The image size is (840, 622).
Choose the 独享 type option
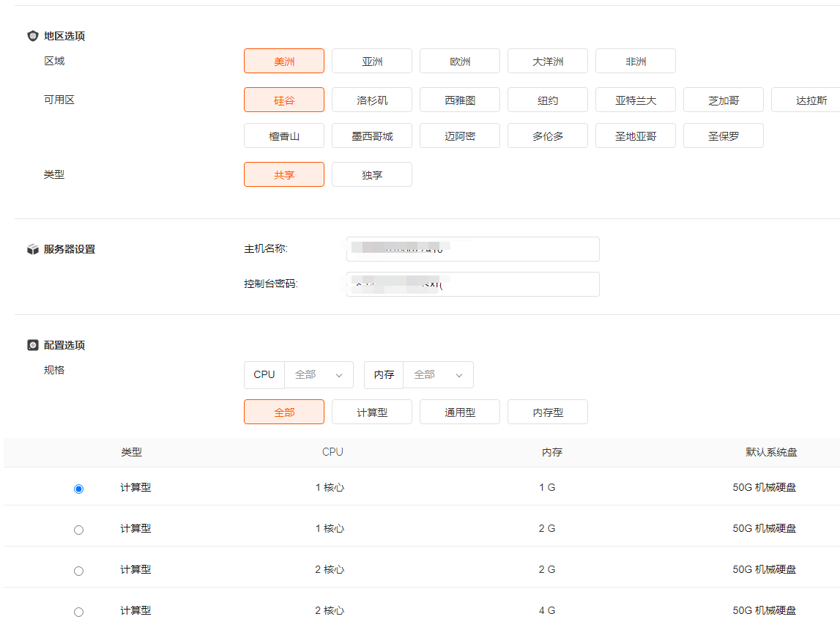tap(372, 175)
